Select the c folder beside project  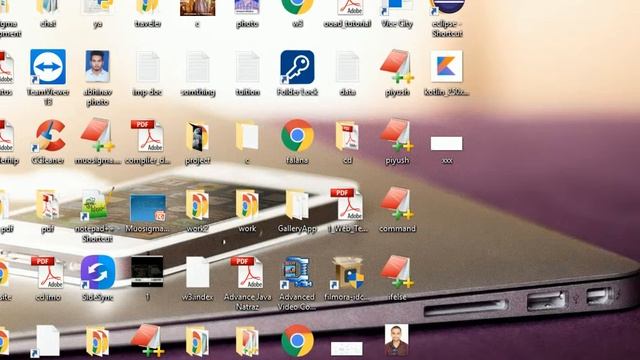pos(247,136)
